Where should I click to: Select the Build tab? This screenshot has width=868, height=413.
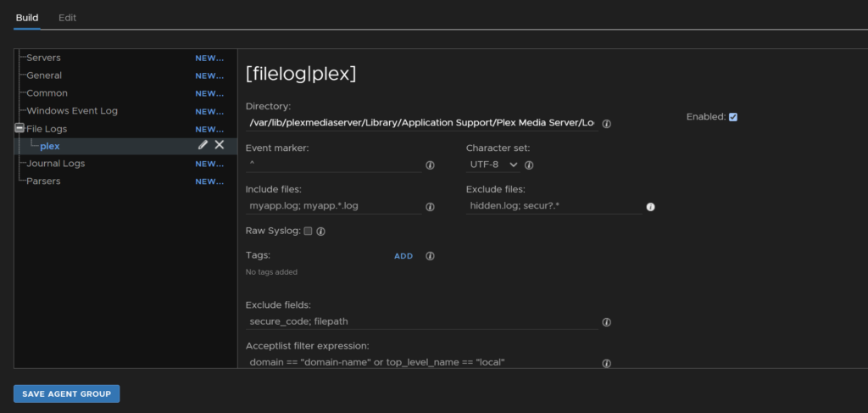tap(27, 18)
